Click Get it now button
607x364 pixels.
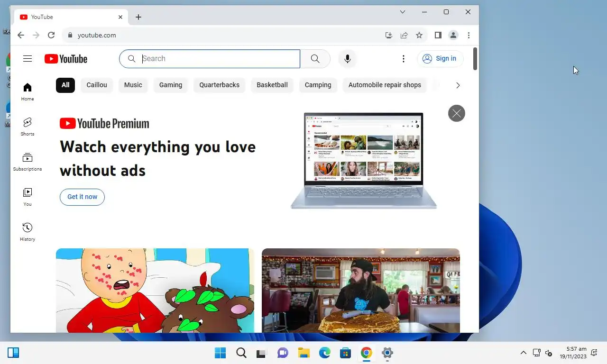(x=82, y=197)
